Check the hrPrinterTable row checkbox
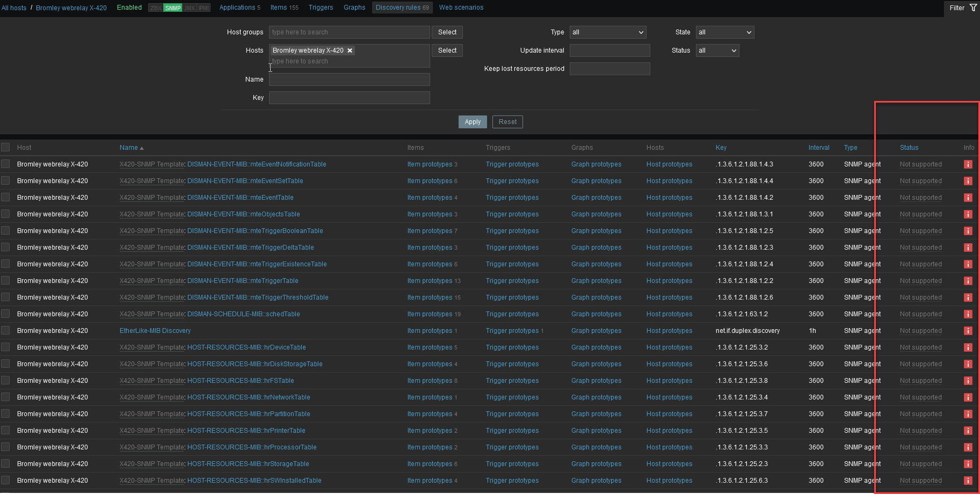The image size is (980, 494). point(5,430)
